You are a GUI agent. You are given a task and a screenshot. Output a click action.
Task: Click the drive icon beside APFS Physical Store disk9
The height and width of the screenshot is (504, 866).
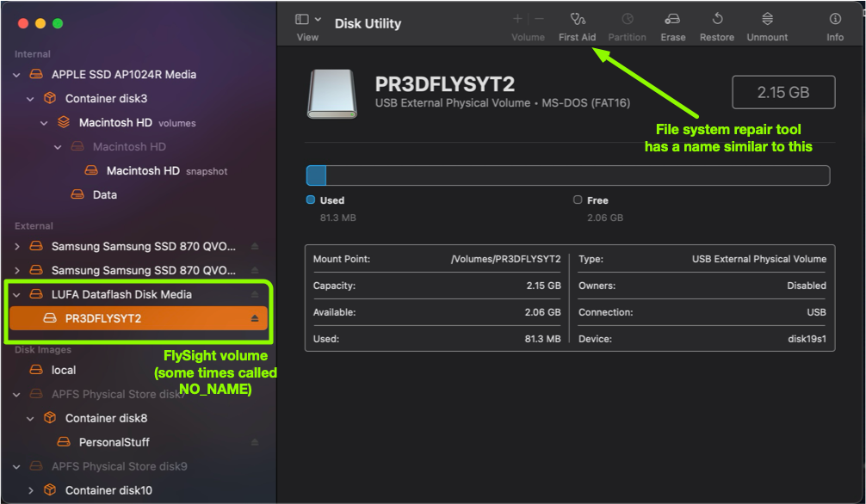(36, 466)
